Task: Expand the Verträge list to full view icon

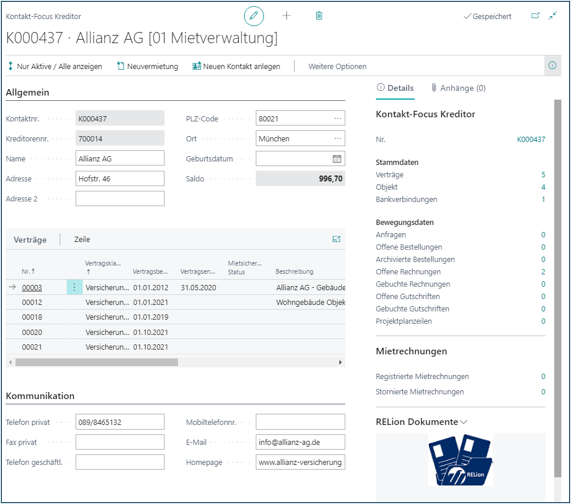Action: [336, 239]
